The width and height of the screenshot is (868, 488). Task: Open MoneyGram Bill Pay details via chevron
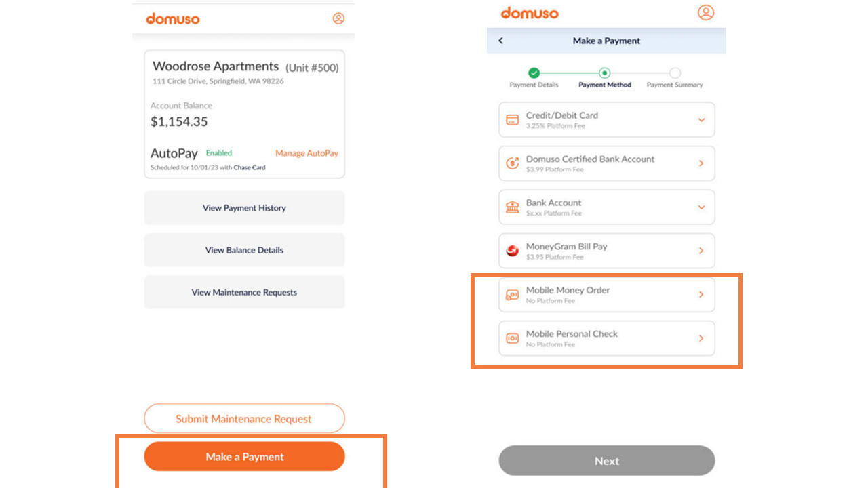point(701,250)
